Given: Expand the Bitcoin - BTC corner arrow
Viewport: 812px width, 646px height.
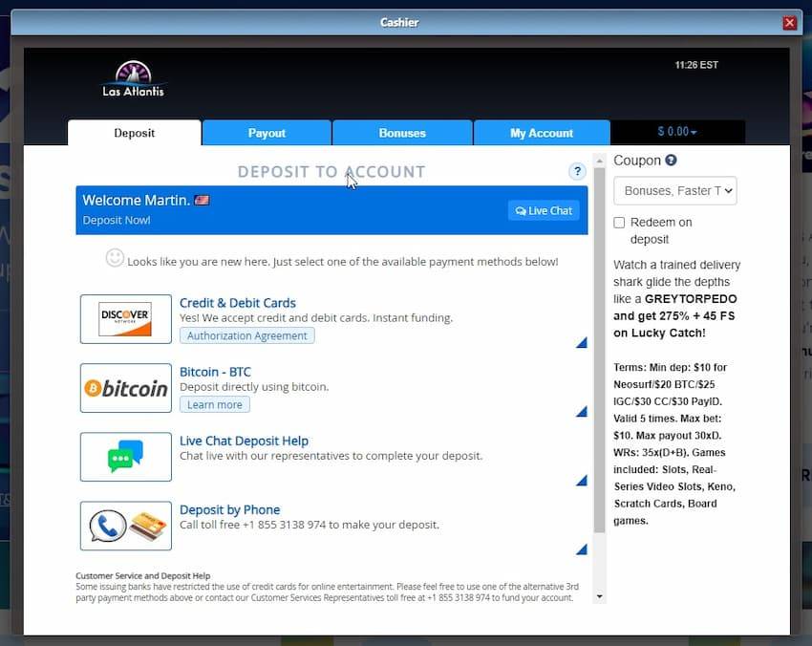Looking at the screenshot, I should point(581,412).
